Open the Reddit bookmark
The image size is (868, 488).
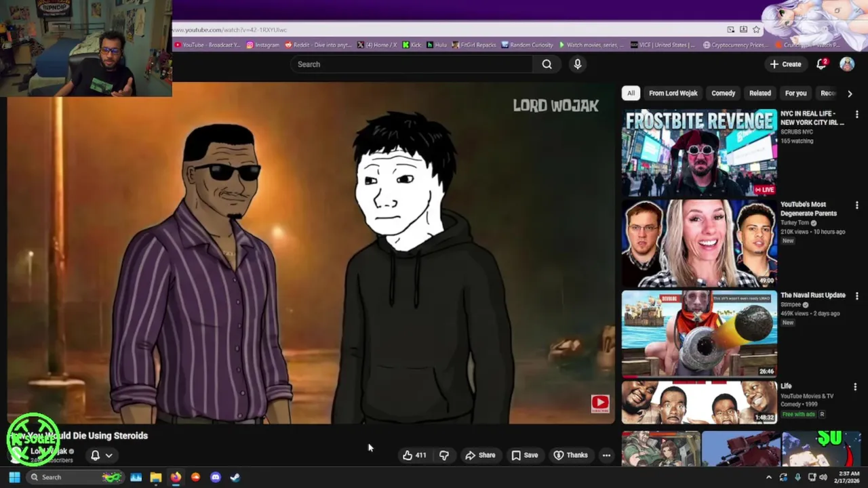tap(319, 45)
